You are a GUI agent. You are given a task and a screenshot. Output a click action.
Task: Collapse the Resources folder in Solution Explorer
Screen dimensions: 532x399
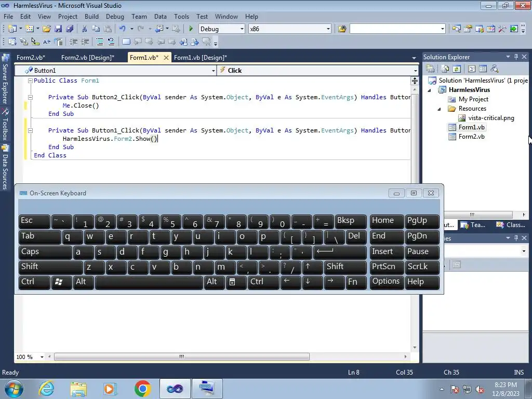point(439,109)
